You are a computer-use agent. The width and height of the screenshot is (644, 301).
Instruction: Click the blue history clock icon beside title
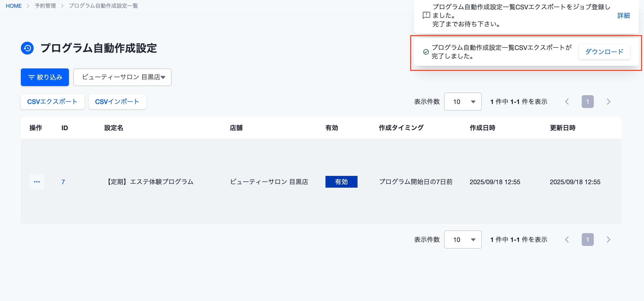coord(27,48)
